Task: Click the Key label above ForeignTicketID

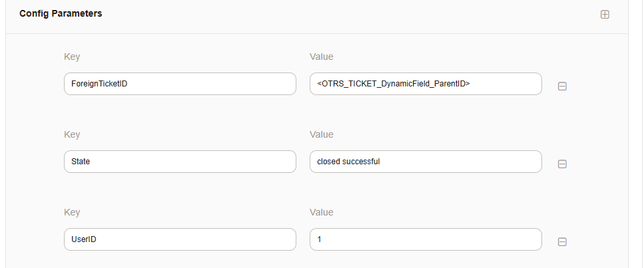Action: pyautogui.click(x=72, y=57)
